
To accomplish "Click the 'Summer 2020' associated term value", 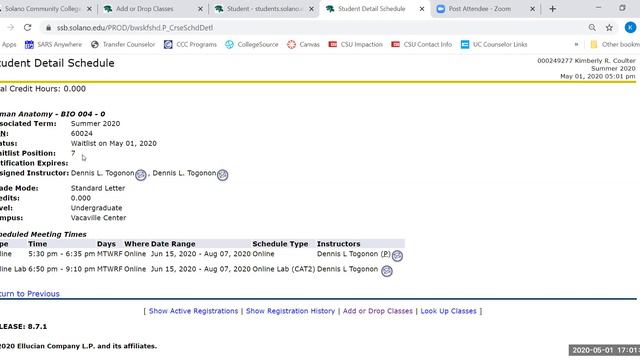I will click(96, 124).
